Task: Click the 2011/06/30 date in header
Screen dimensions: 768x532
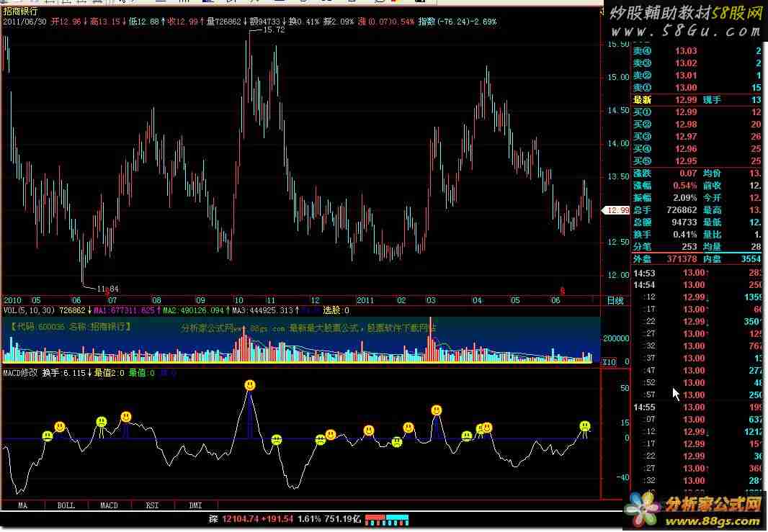Action: pos(24,22)
